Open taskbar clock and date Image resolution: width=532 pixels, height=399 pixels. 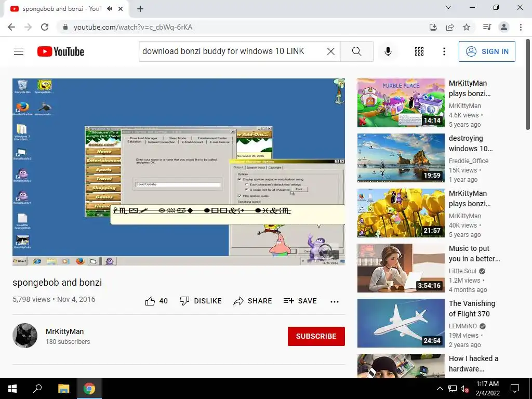coord(487,389)
